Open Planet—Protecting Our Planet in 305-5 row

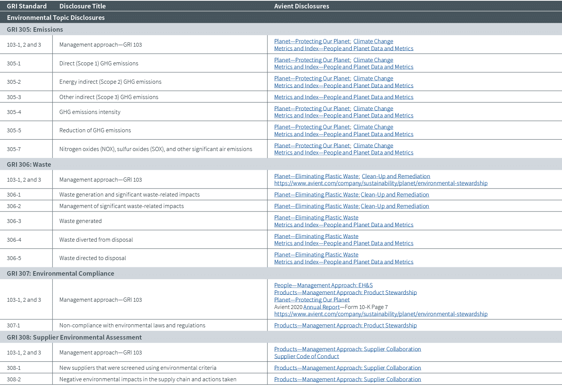[x=312, y=127]
